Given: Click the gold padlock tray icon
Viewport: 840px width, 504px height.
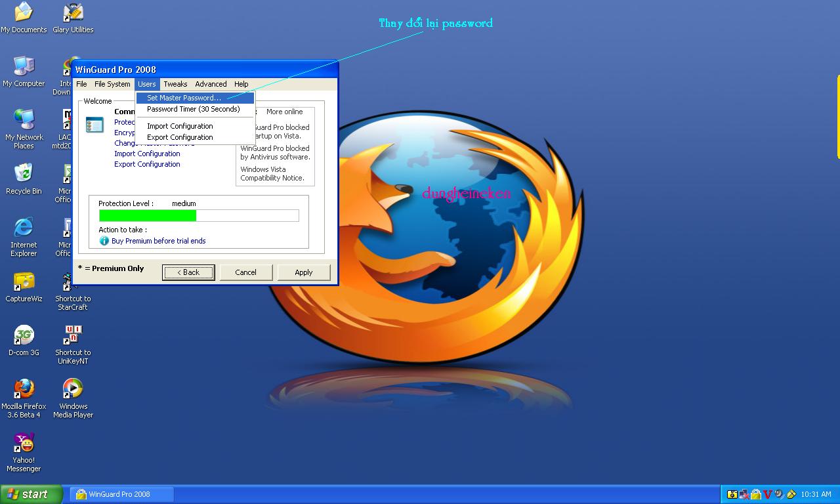Looking at the screenshot, I should tap(755, 494).
